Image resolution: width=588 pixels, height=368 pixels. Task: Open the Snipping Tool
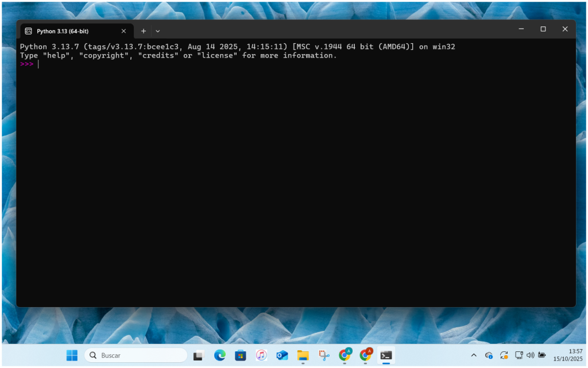click(324, 355)
